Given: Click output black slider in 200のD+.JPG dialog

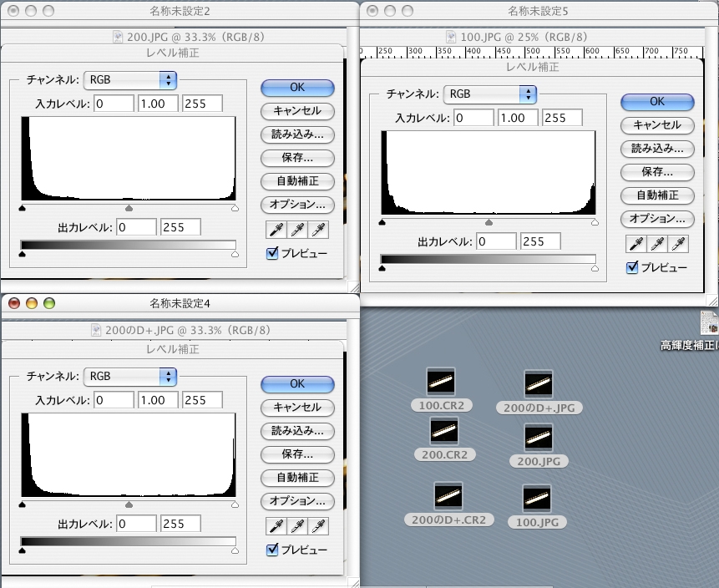Looking at the screenshot, I should point(22,550).
